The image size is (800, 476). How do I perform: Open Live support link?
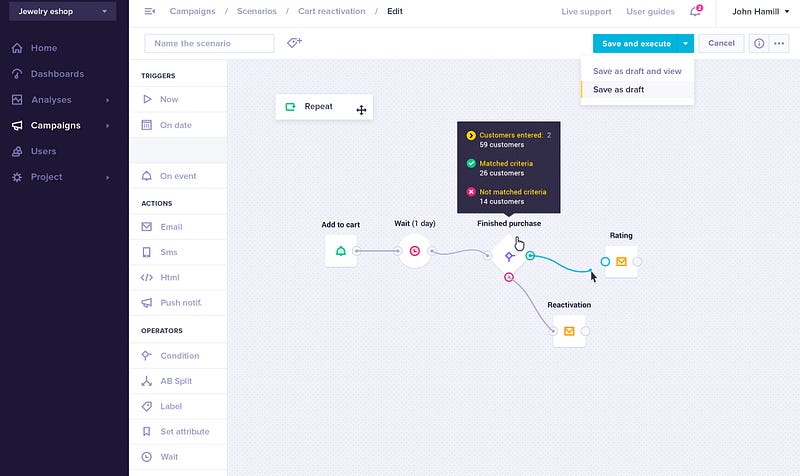click(x=586, y=12)
